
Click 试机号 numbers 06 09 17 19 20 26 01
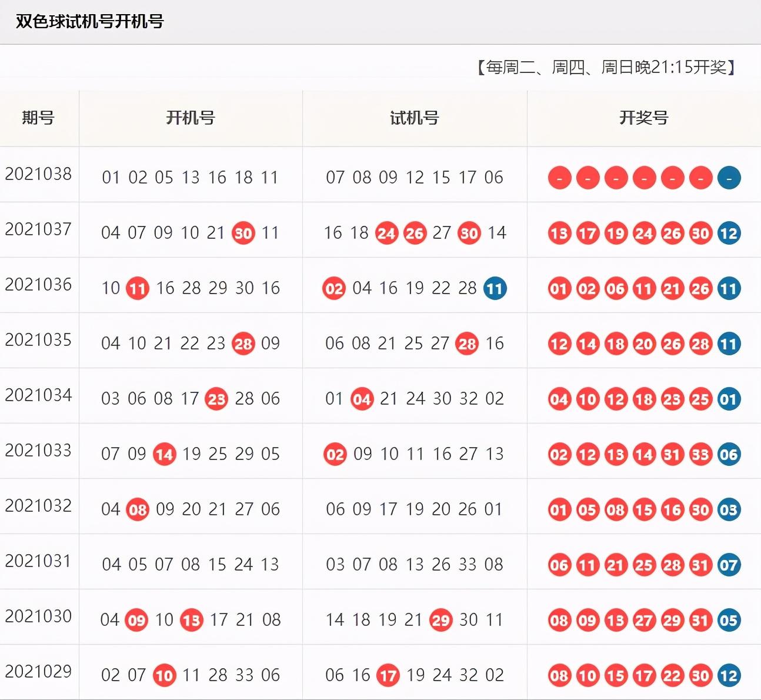pos(415,509)
